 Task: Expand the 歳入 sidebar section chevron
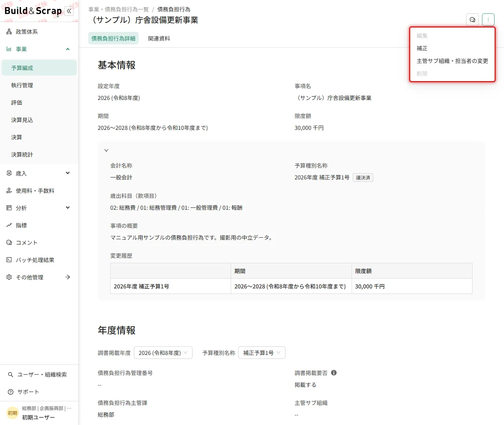(68, 173)
